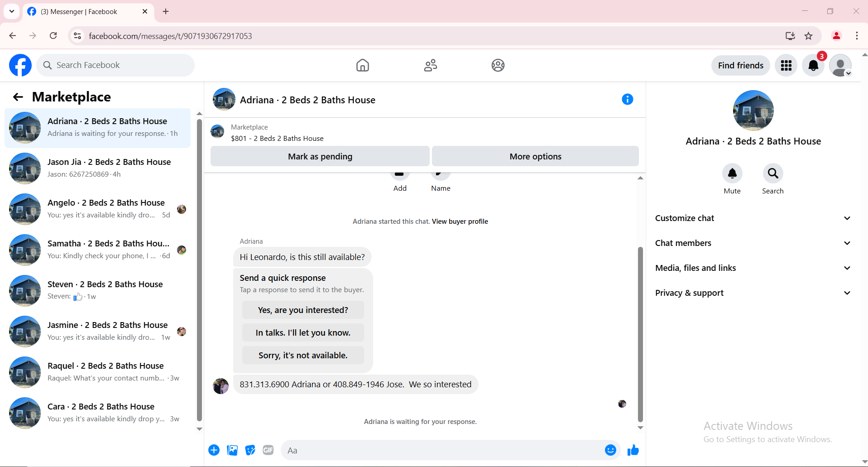868x467 pixels.
Task: Send quick reply 'In talks. I'll let you know.'
Action: (x=303, y=333)
